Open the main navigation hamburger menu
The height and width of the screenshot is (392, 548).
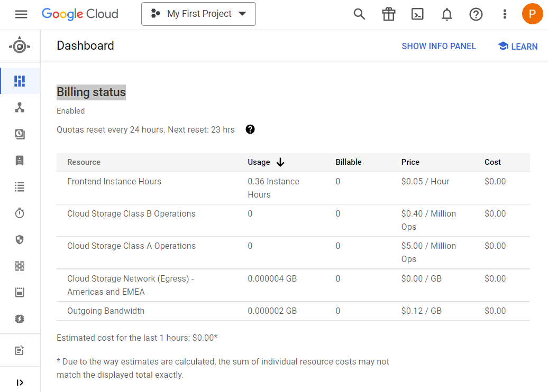pyautogui.click(x=21, y=14)
